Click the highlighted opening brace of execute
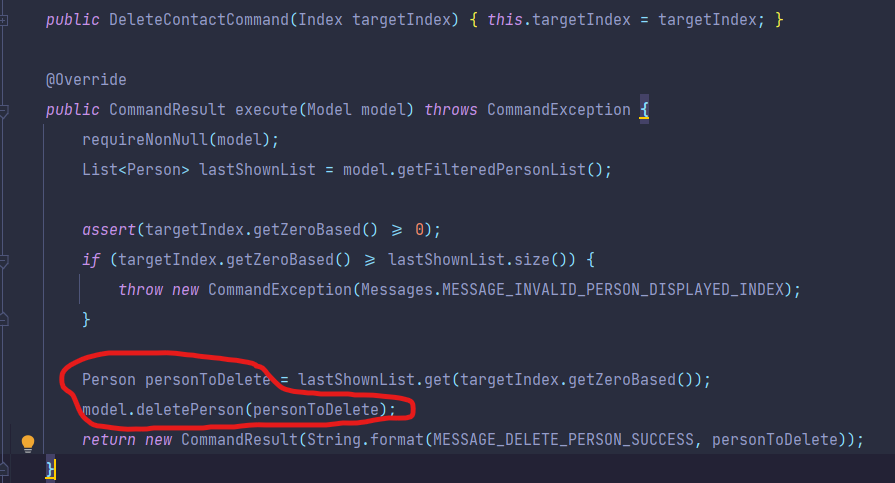Screen dimensions: 895x483 (644, 109)
